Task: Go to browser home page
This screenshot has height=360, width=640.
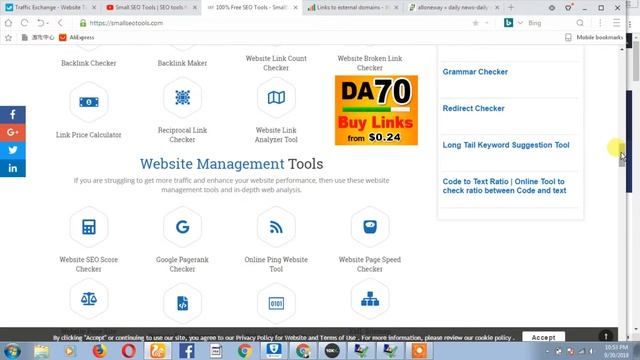Action: [9, 23]
